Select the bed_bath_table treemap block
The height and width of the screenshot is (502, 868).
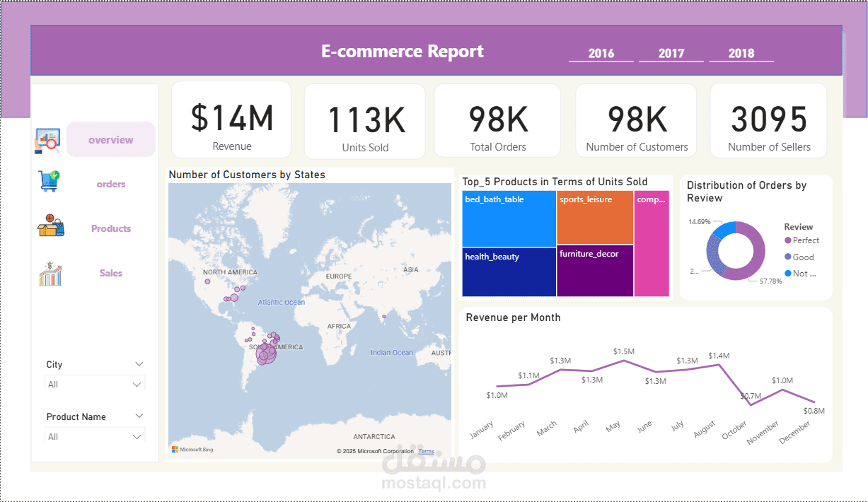pos(509,218)
